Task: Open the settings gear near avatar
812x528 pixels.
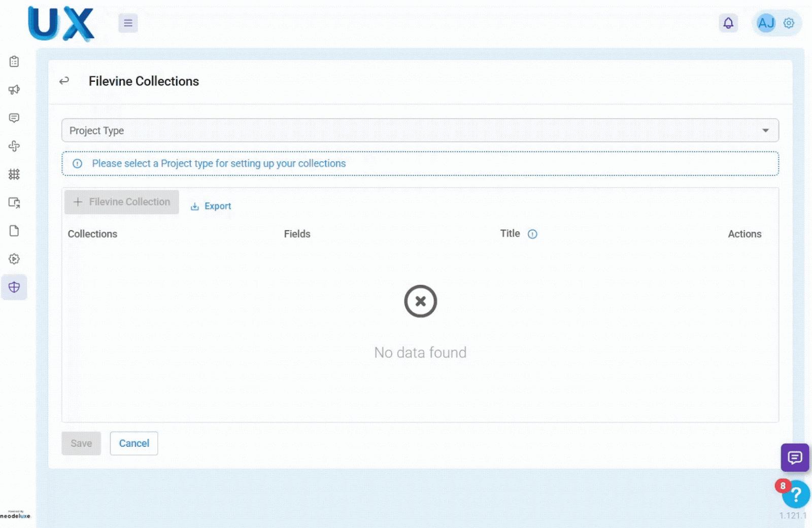Action: 789,23
